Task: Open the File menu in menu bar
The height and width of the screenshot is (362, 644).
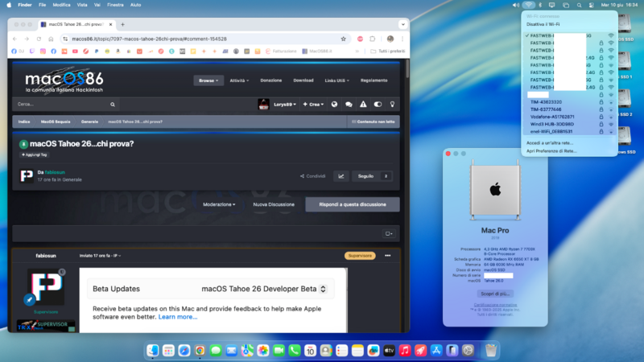Action: click(43, 5)
